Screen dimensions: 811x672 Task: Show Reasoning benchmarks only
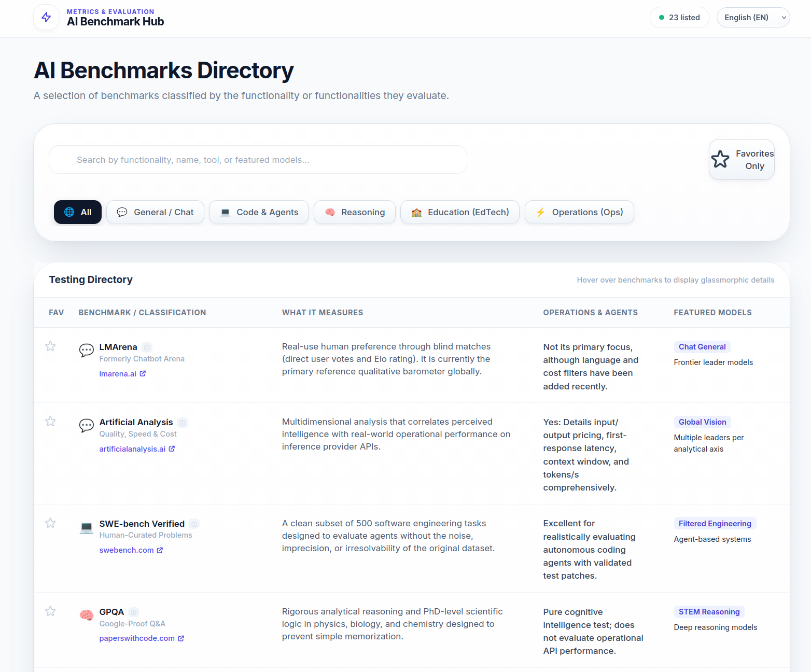(355, 212)
